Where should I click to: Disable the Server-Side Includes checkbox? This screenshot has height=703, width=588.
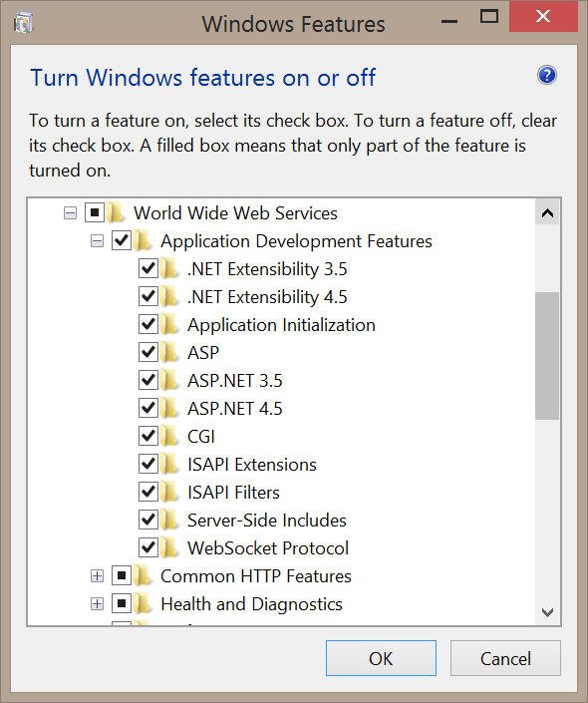tap(148, 520)
